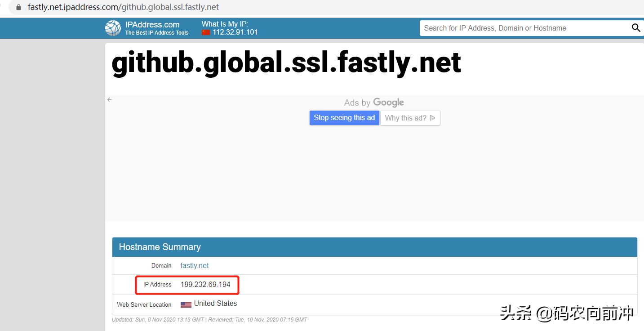The image size is (644, 331).
Task: Click the 'Updated: Sun, 8 Nov 2020' timestamp line
Action: [209, 320]
